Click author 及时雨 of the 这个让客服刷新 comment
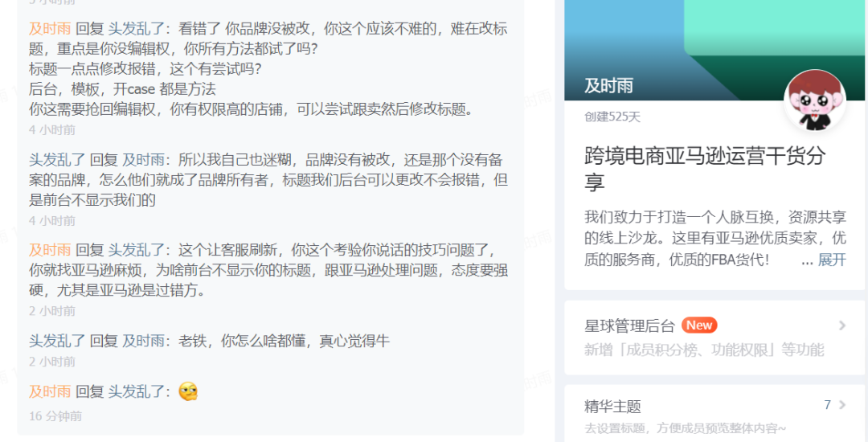This screenshot has width=868, height=442. pyautogui.click(x=50, y=250)
